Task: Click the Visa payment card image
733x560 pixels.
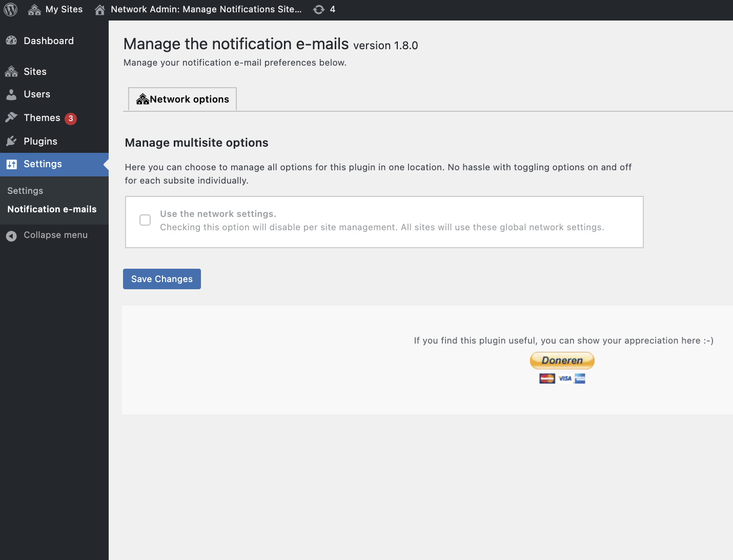Action: (565, 378)
